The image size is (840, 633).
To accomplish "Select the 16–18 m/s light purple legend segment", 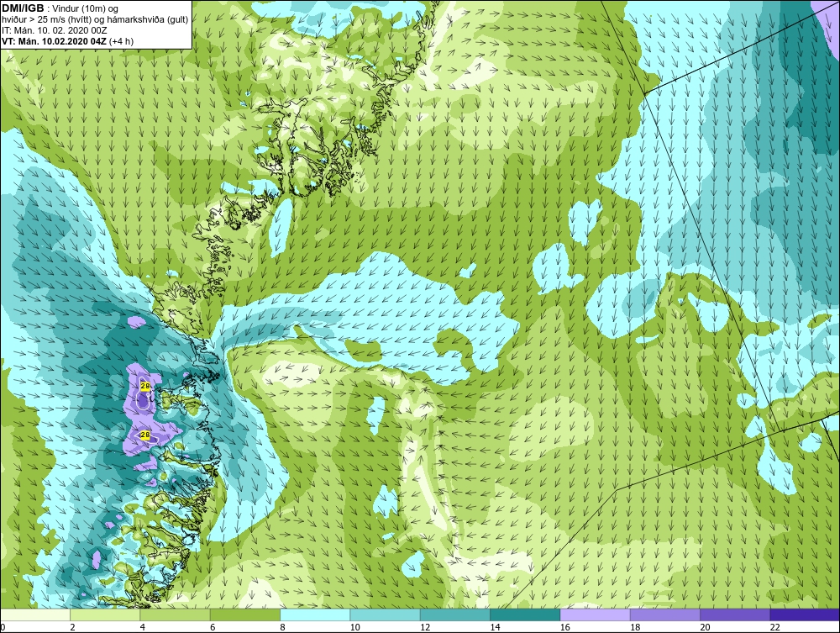I will 596,615.
